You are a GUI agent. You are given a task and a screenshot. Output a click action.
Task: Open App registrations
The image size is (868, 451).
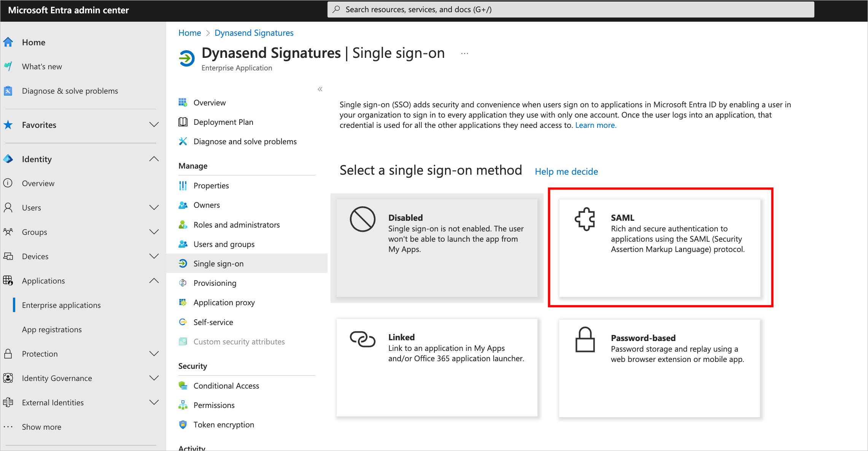click(x=52, y=329)
